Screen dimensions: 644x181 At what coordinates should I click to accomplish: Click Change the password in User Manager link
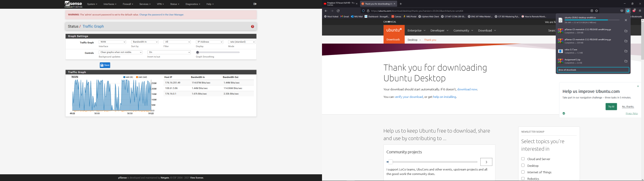coord(161,15)
